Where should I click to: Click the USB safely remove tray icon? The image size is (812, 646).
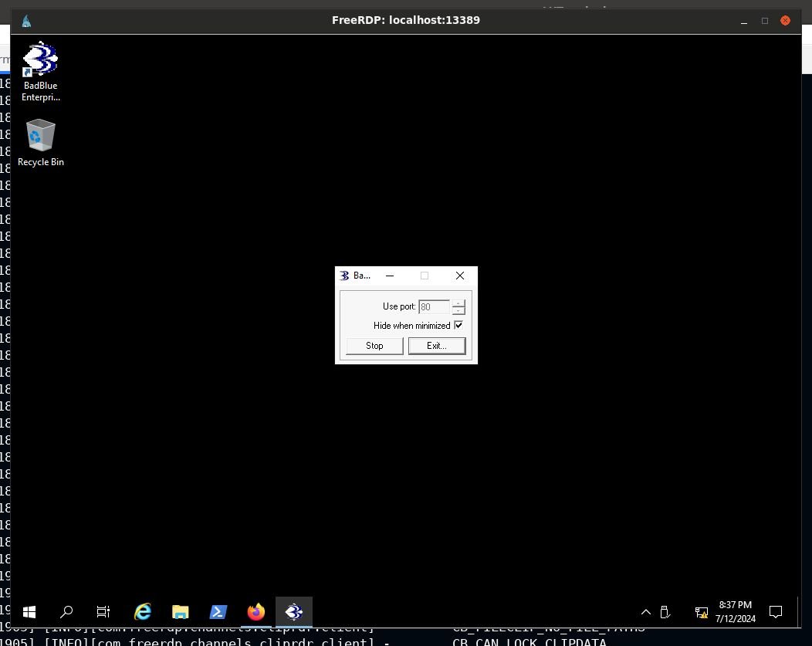coord(665,612)
